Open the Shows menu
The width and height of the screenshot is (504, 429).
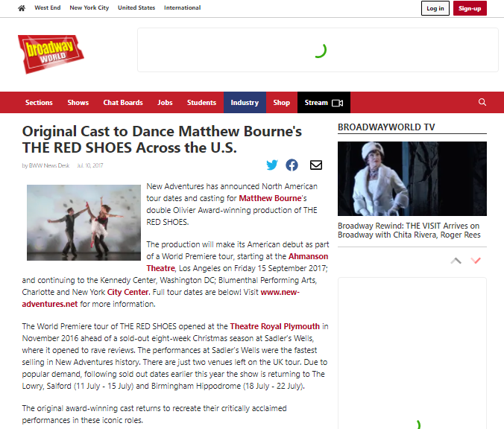pos(78,103)
